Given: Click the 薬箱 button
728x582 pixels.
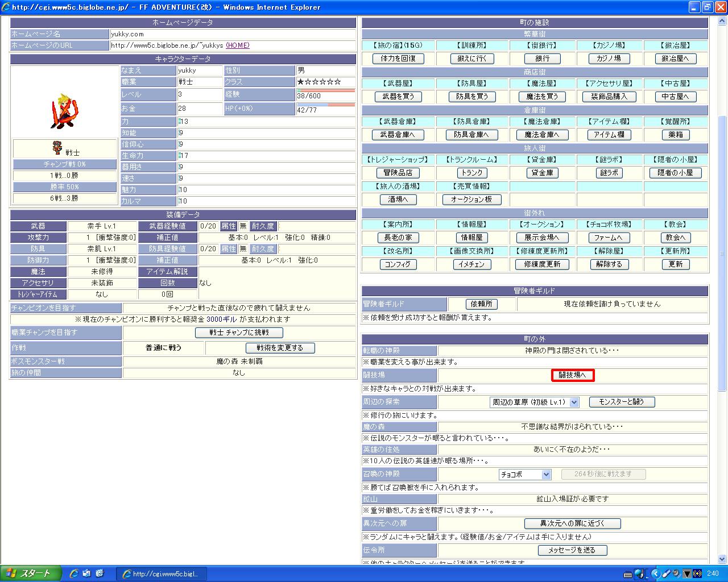Looking at the screenshot, I should click(676, 135).
